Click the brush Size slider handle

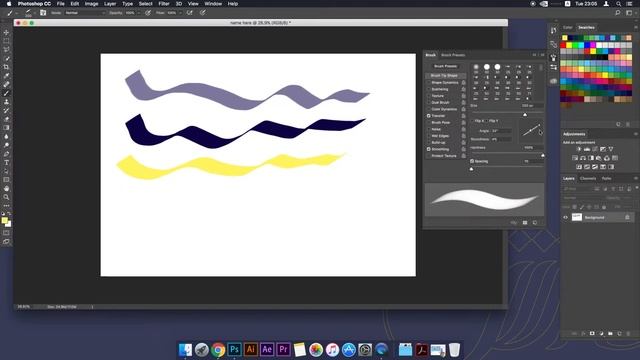pos(525,115)
